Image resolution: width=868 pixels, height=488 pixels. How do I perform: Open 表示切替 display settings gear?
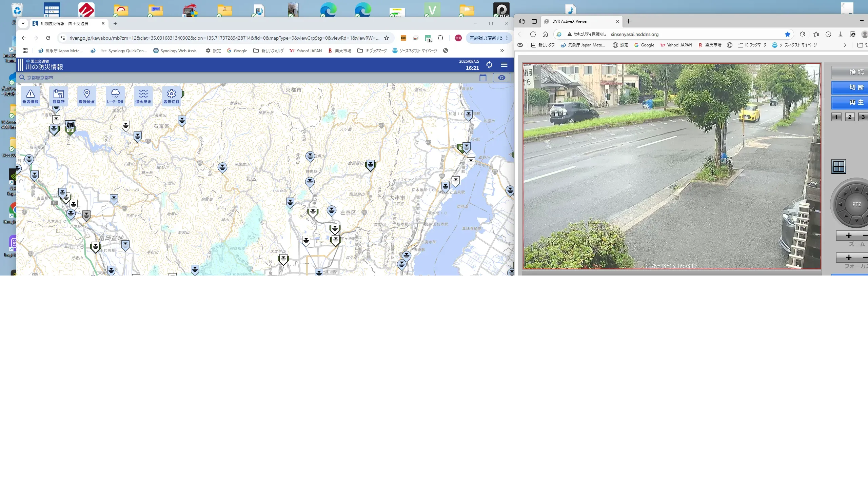click(x=172, y=96)
